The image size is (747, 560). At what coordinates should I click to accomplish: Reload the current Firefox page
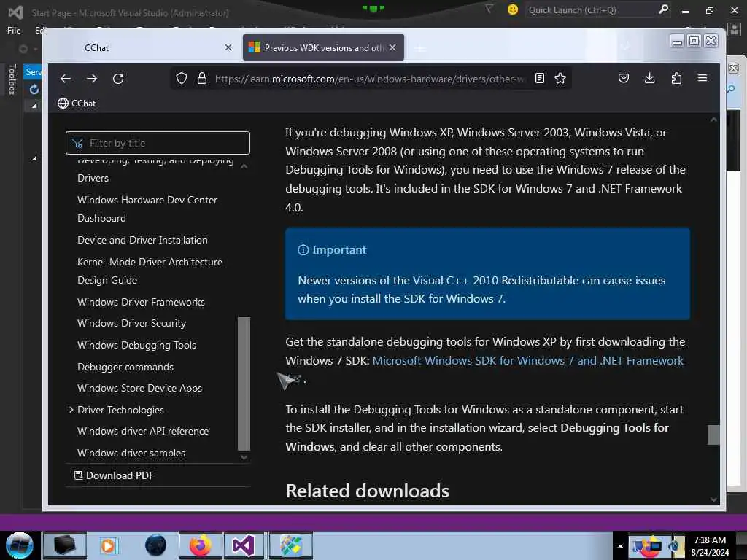coord(118,79)
